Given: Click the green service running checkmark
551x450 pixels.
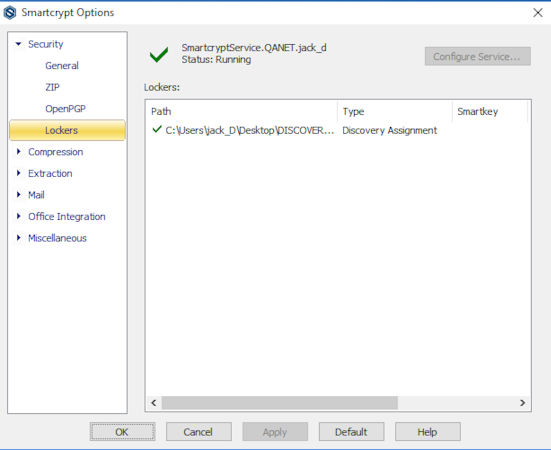Looking at the screenshot, I should tap(159, 54).
